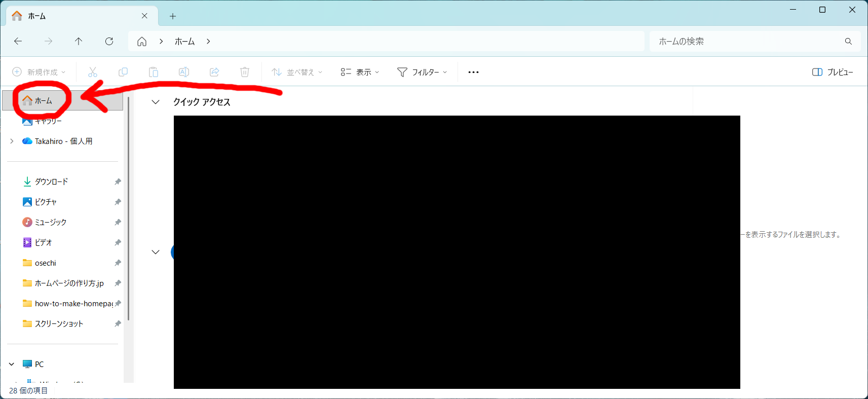Open the 新規作成 new item button

click(39, 72)
